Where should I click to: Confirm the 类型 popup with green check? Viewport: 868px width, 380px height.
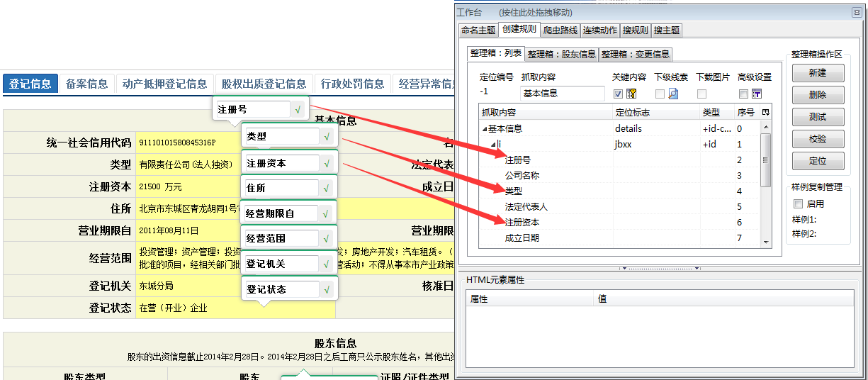[x=327, y=136]
